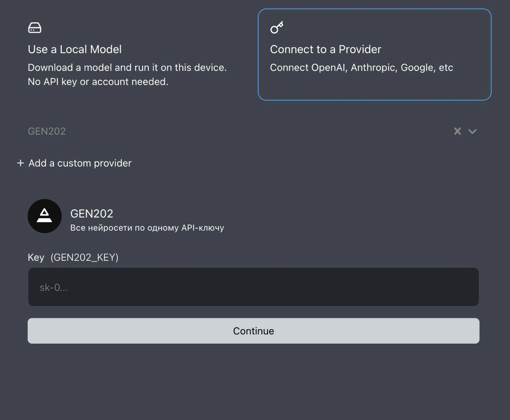Click the key icon on the provider card
Image resolution: width=510 pixels, height=420 pixels.
[277, 27]
